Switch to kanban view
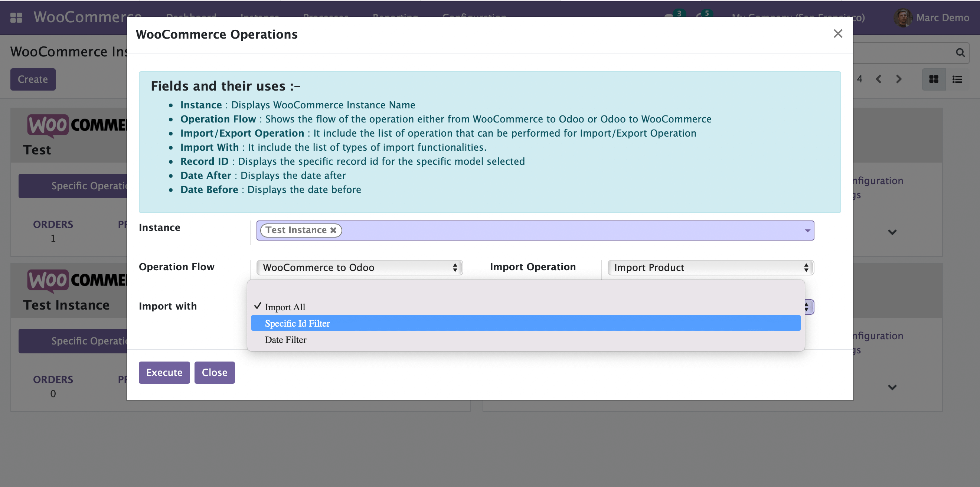Image resolution: width=980 pixels, height=487 pixels. pos(934,79)
